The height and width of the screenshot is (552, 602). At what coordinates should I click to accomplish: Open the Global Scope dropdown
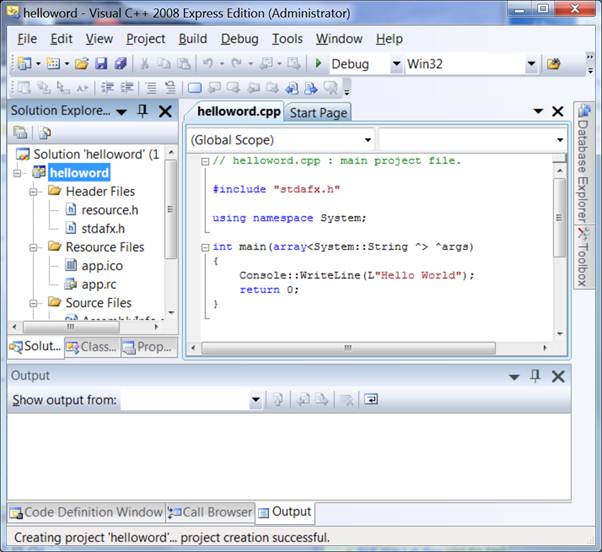click(x=367, y=140)
